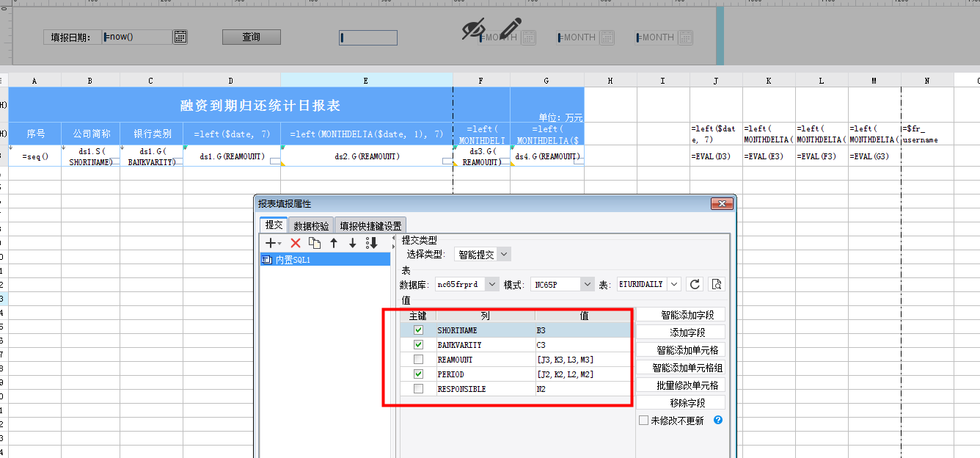Viewport: 980px width, 458px height.
Task: Click the 智能添加单元格组 button
Action: 680,368
